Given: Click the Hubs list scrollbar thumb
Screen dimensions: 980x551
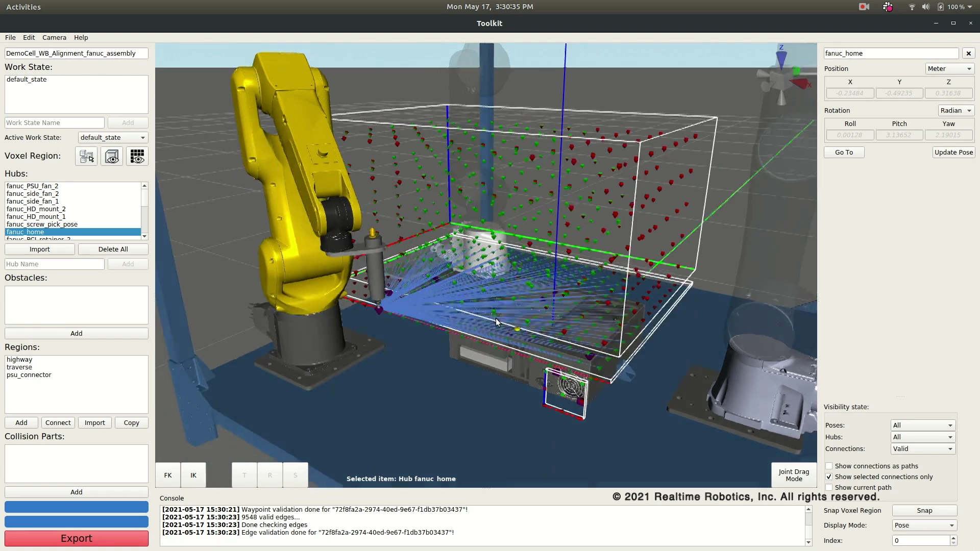Looking at the screenshot, I should coord(144,199).
